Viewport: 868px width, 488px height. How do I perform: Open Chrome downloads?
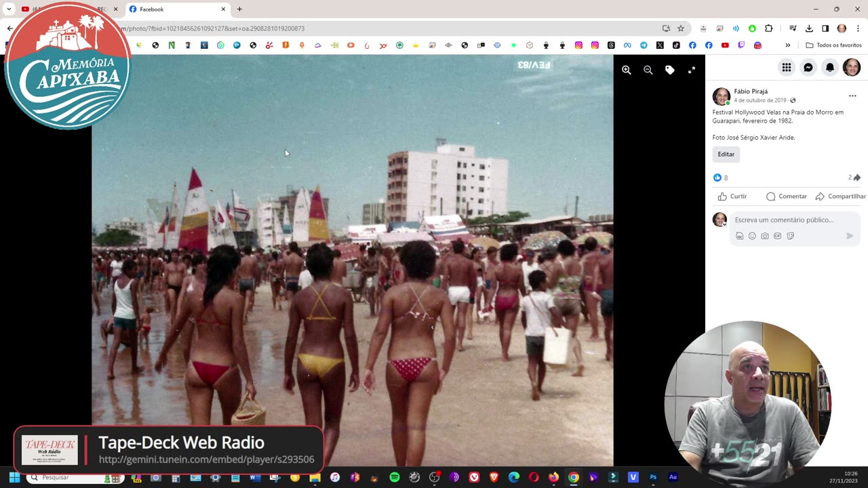(809, 28)
